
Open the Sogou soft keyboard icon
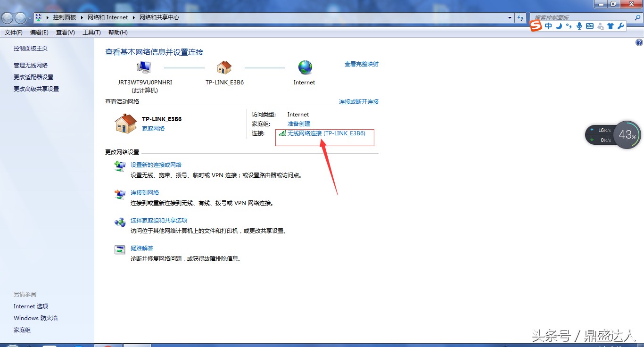(590, 26)
